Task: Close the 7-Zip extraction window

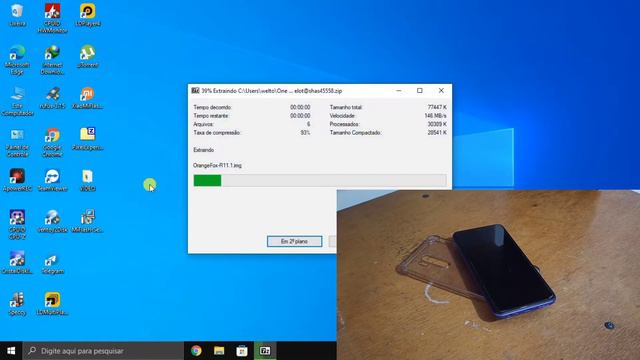Action: coord(441,91)
